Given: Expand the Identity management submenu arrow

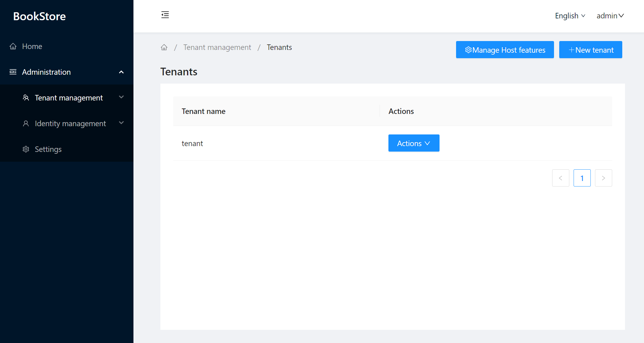Looking at the screenshot, I should pyautogui.click(x=121, y=123).
